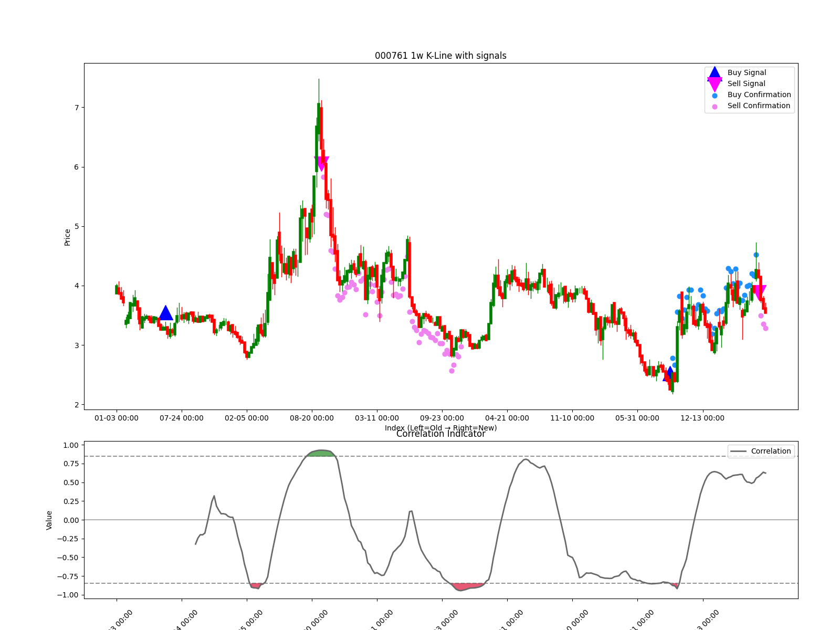Click the '04-21 00:00' x-axis tick label
This screenshot has width=840, height=630.
tap(507, 418)
